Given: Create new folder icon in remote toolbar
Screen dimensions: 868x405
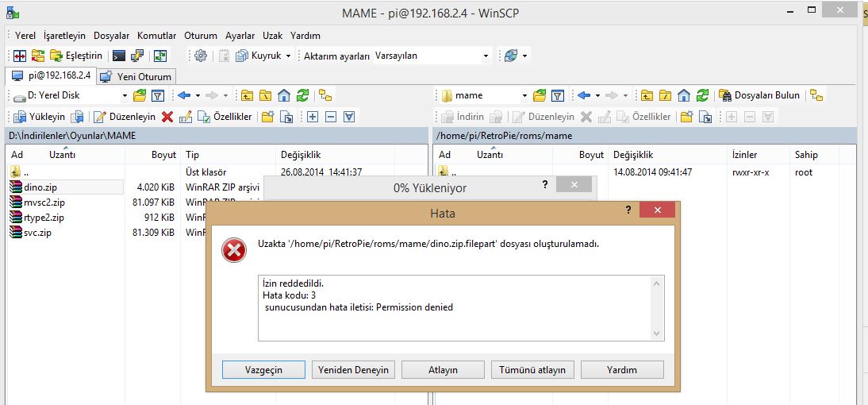Looking at the screenshot, I should coord(687,117).
